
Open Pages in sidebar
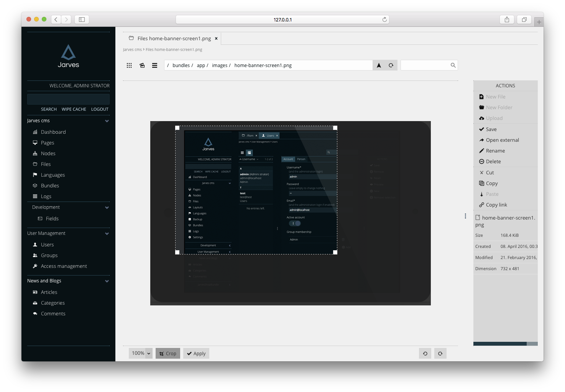point(48,143)
